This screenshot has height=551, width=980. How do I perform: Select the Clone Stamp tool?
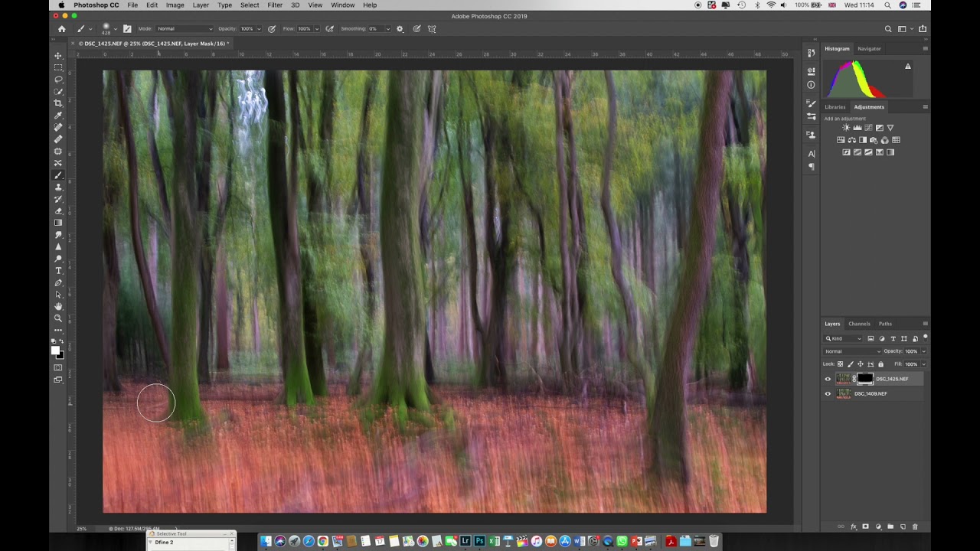pyautogui.click(x=58, y=187)
